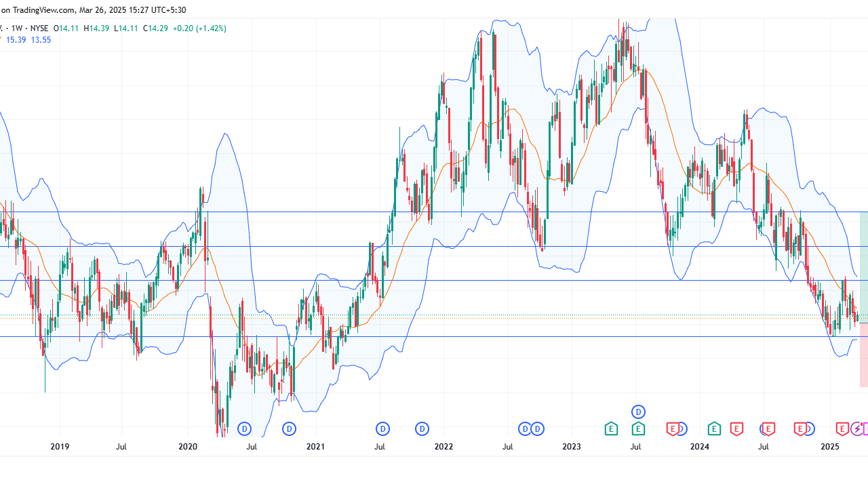Screen dimensions: 868x480
Task: Click the 2019 label on the time axis
Action: coord(60,447)
